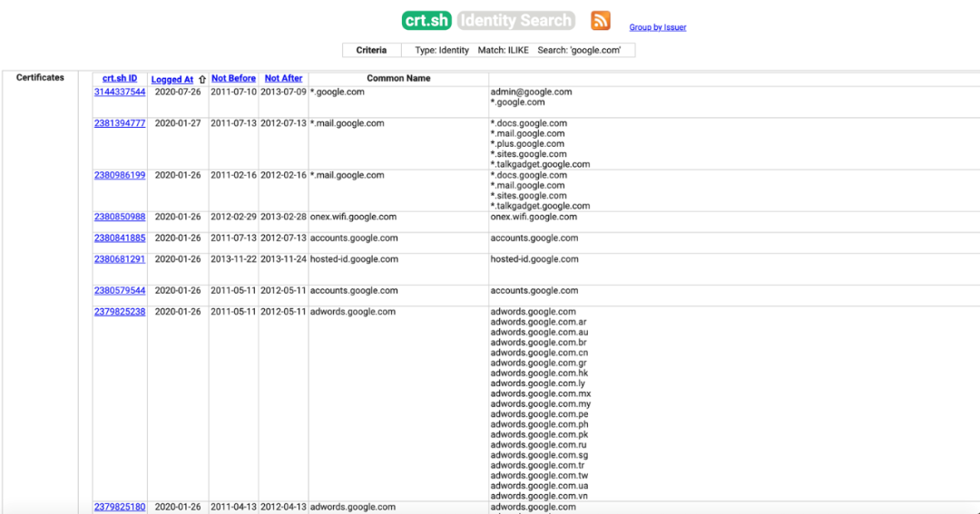Select adwords.google.com.pk identity entry
Viewport: 980px width, 514px height.
[x=539, y=435]
